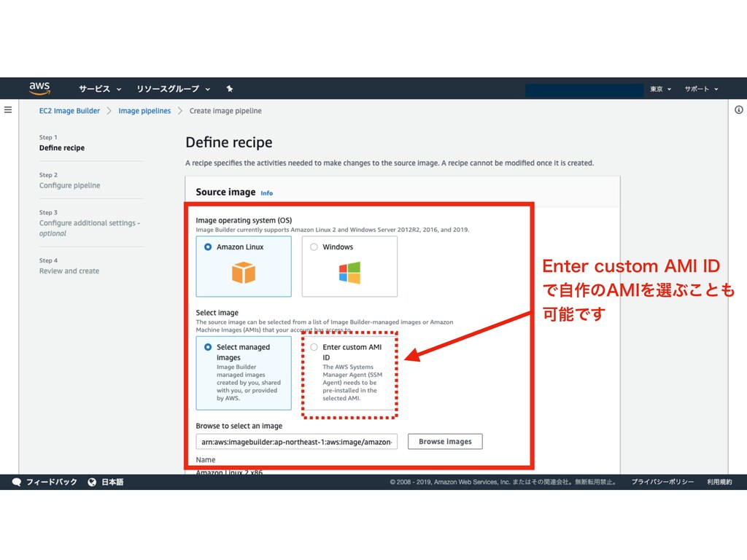Click the Windows logo icon

pyautogui.click(x=349, y=273)
